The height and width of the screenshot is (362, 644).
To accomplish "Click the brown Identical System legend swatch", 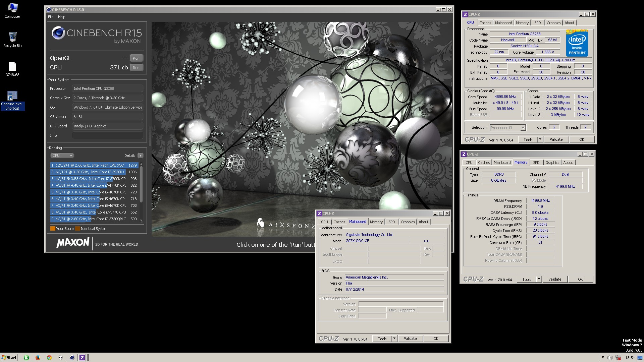I will click(77, 229).
